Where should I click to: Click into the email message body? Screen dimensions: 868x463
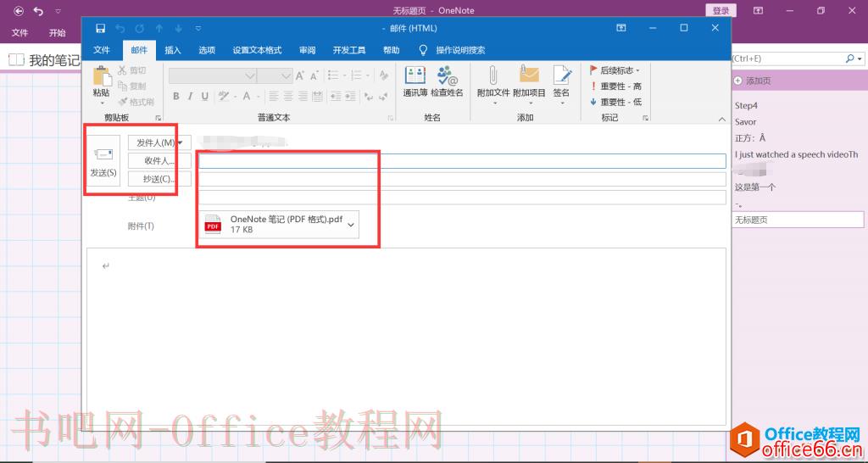coord(406,337)
